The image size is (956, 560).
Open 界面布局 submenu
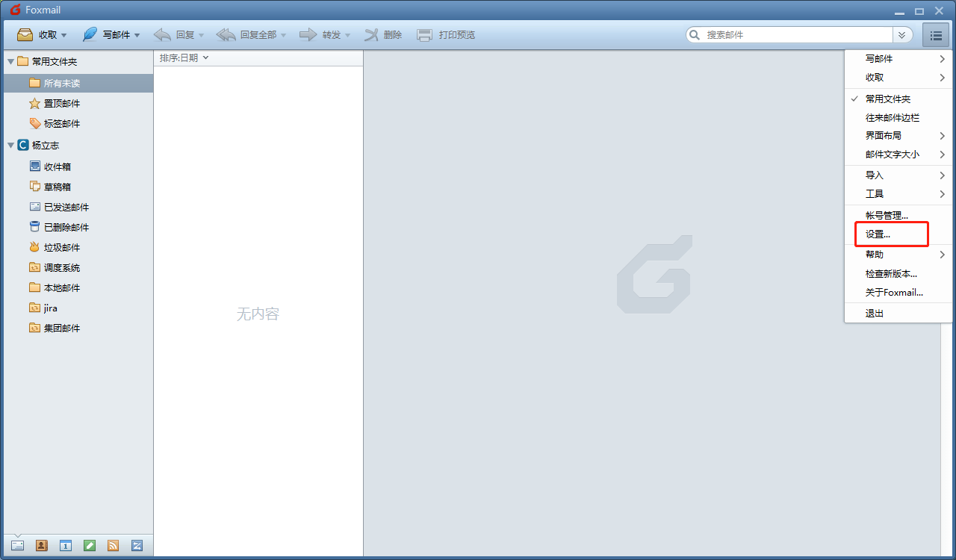[898, 135]
